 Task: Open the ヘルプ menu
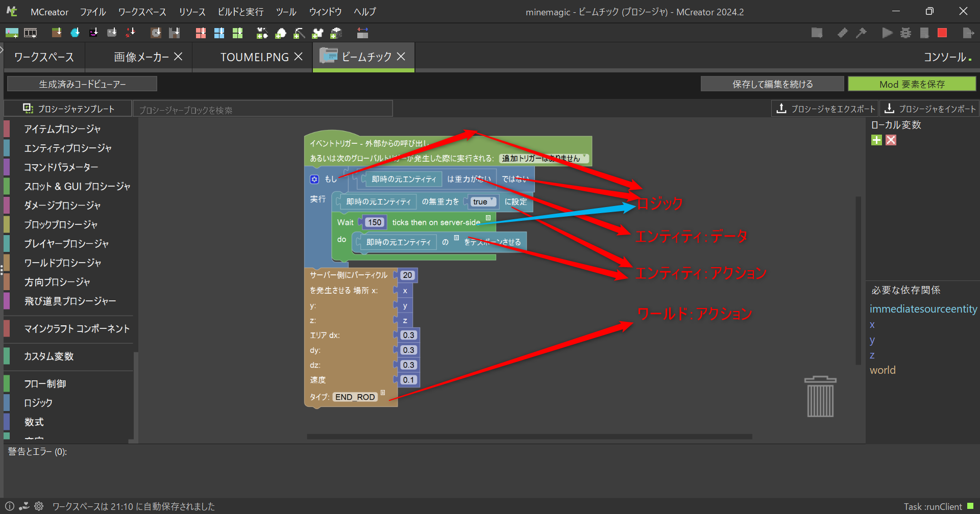click(365, 12)
